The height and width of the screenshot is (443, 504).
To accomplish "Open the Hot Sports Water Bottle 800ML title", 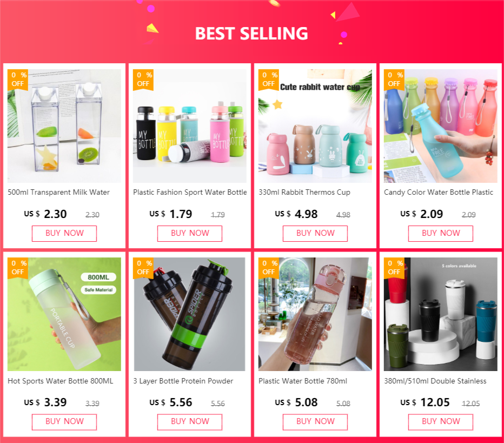I will (61, 381).
